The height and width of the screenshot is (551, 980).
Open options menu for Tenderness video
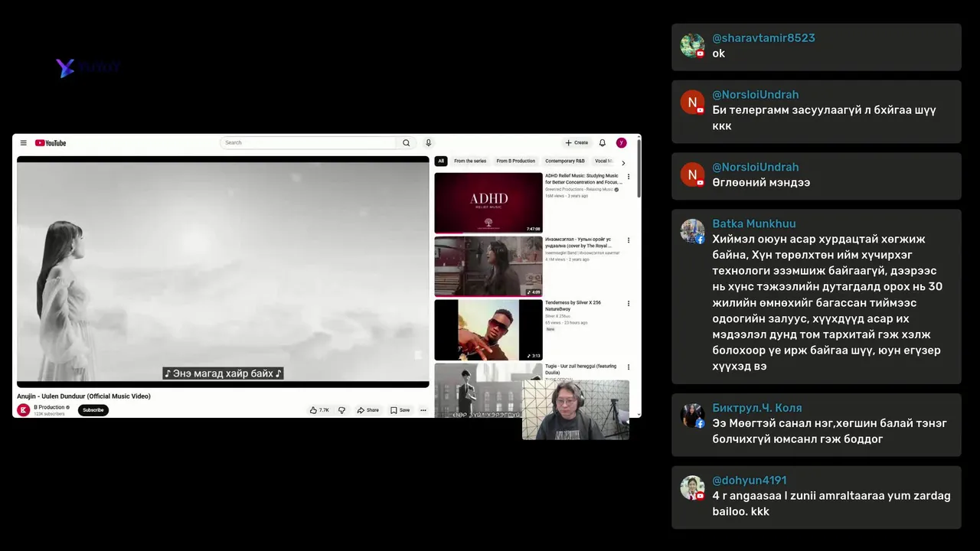(x=629, y=304)
